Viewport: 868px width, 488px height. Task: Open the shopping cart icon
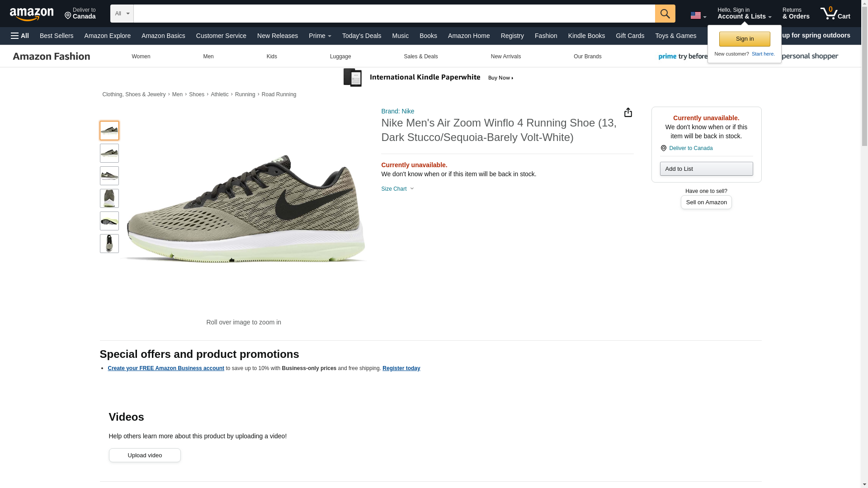pyautogui.click(x=835, y=13)
